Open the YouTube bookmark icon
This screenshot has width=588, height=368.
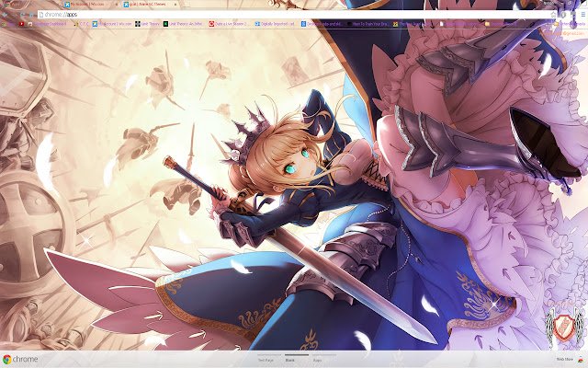click(21, 24)
